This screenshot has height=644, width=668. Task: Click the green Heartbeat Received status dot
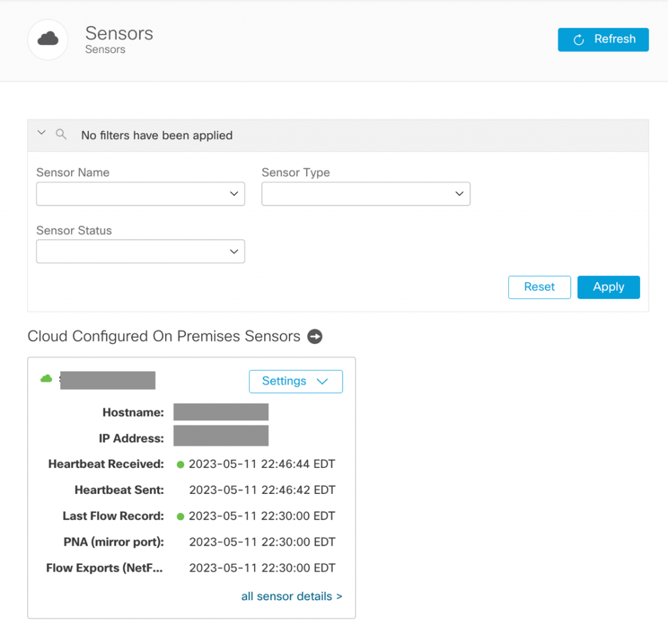point(181,465)
